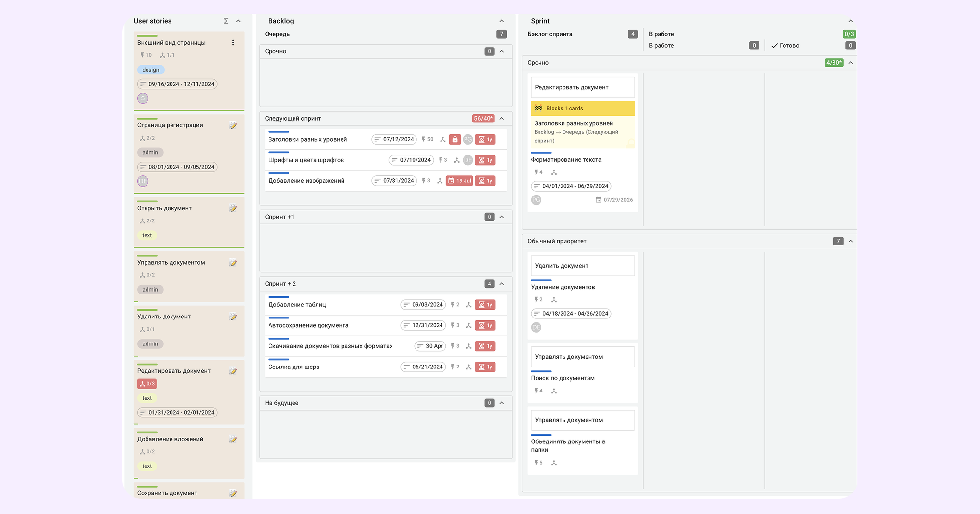
Task: Click the '19 Jul' calendar deadline icon
Action: click(459, 180)
